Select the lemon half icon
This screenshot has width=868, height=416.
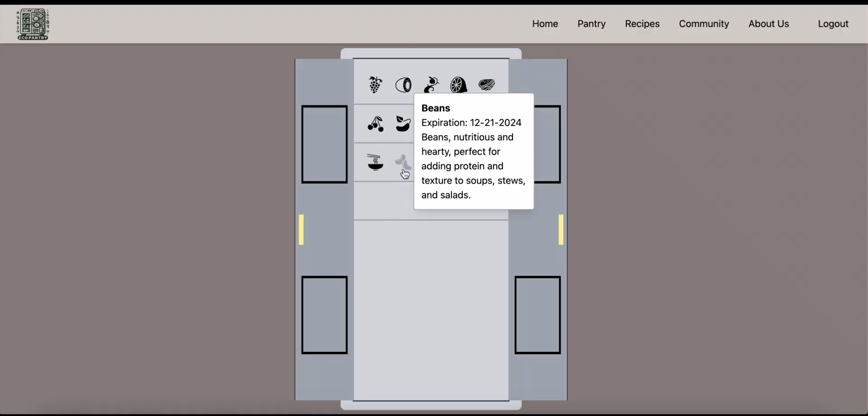[x=458, y=85]
